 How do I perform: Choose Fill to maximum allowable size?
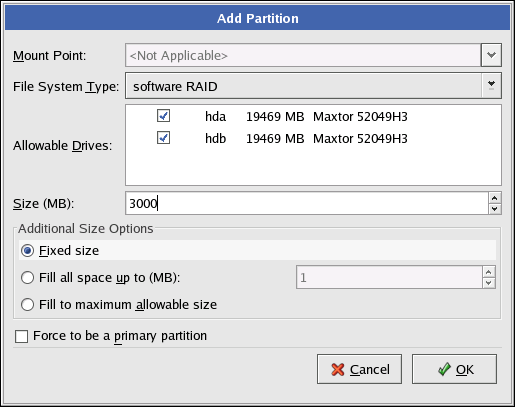point(27,304)
